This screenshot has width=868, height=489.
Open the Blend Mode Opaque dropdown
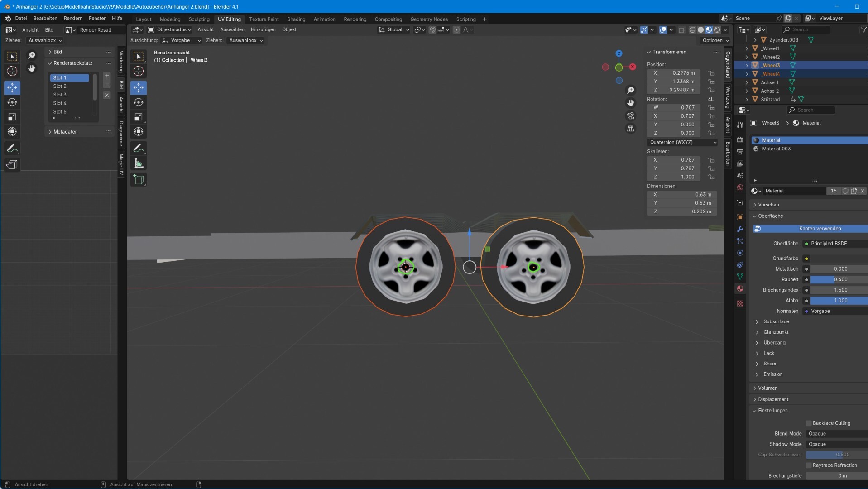click(837, 434)
